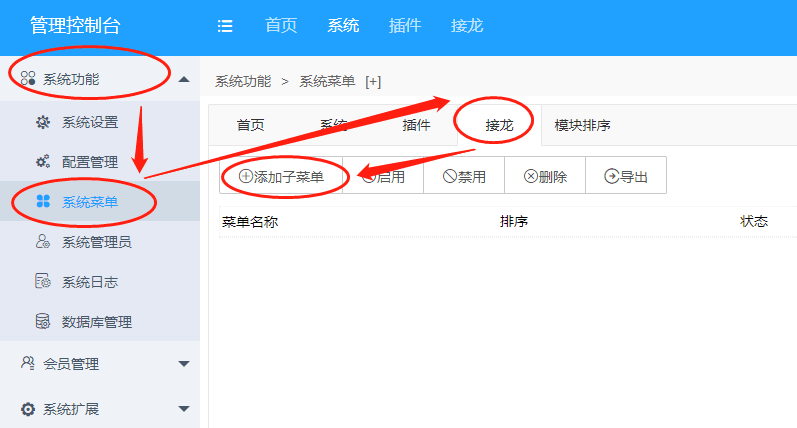Switch to the 模块排序 tab
This screenshot has width=797, height=428.
[x=583, y=125]
